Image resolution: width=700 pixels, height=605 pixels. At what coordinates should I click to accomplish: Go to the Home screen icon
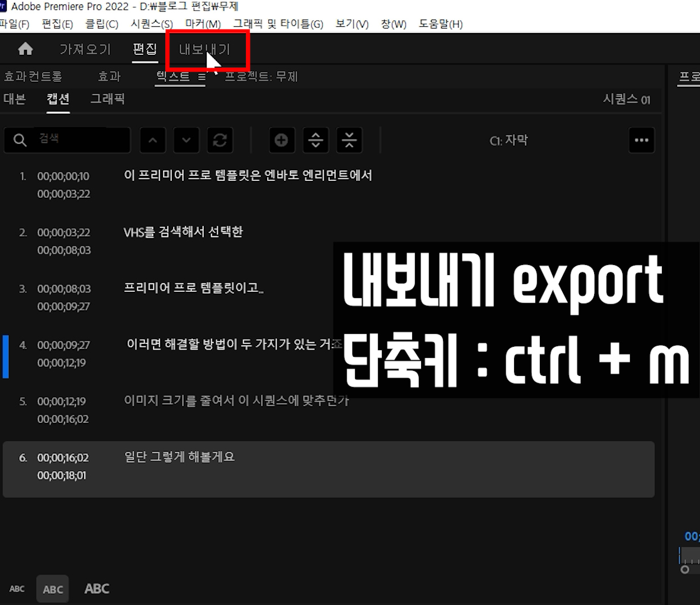[x=25, y=49]
